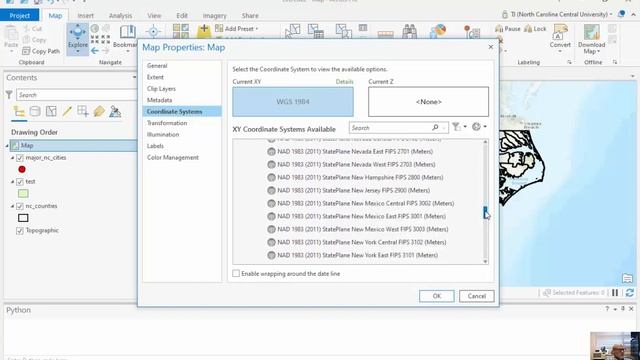Image resolution: width=640 pixels, height=360 pixels.
Task: Click the Contents filter funnel icon
Action: coord(9,95)
